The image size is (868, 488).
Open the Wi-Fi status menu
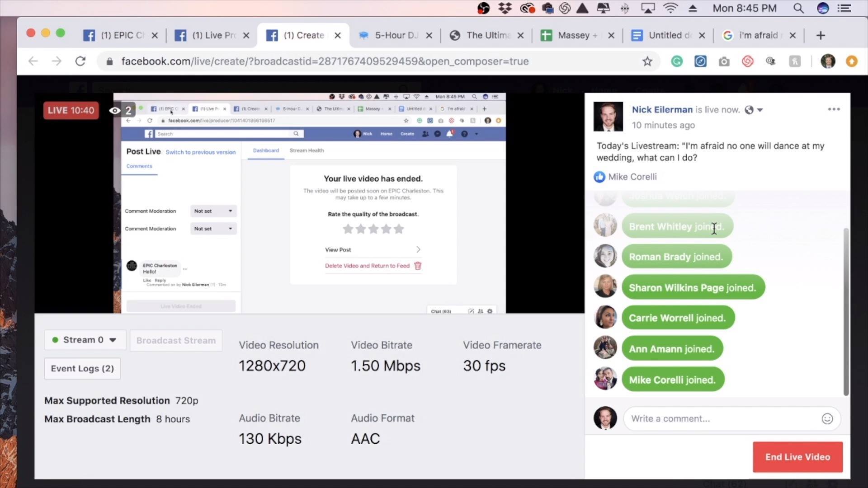(670, 8)
